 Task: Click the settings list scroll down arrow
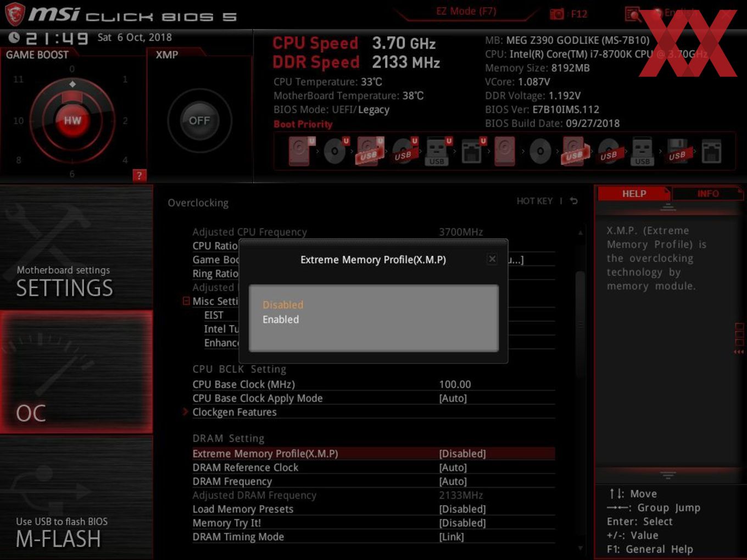(x=580, y=547)
